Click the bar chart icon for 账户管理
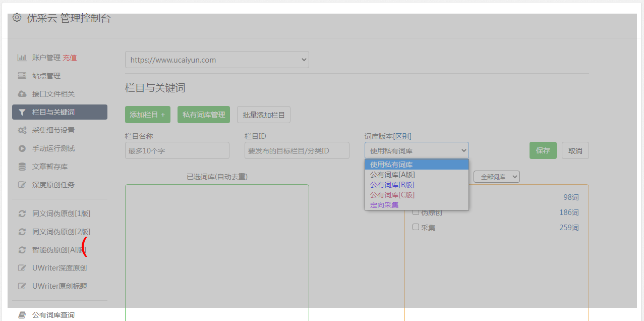 22,58
